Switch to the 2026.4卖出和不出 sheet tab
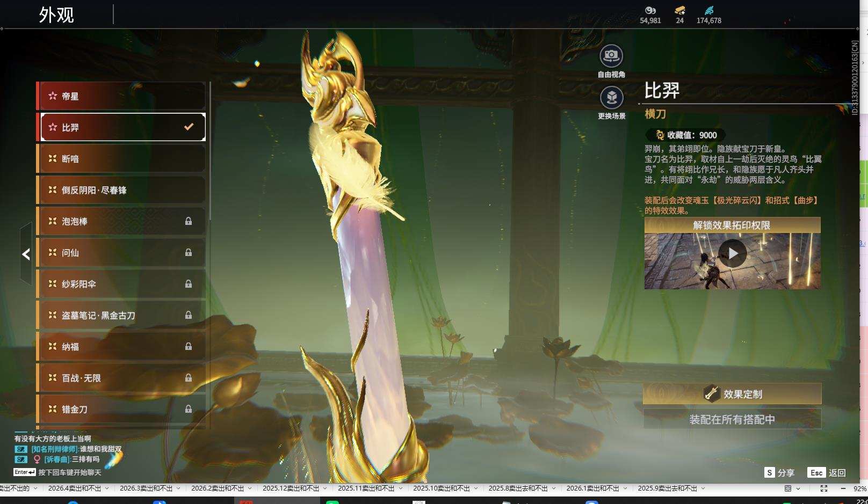Screen dimensions: 868x504 pyautogui.click(x=75, y=488)
